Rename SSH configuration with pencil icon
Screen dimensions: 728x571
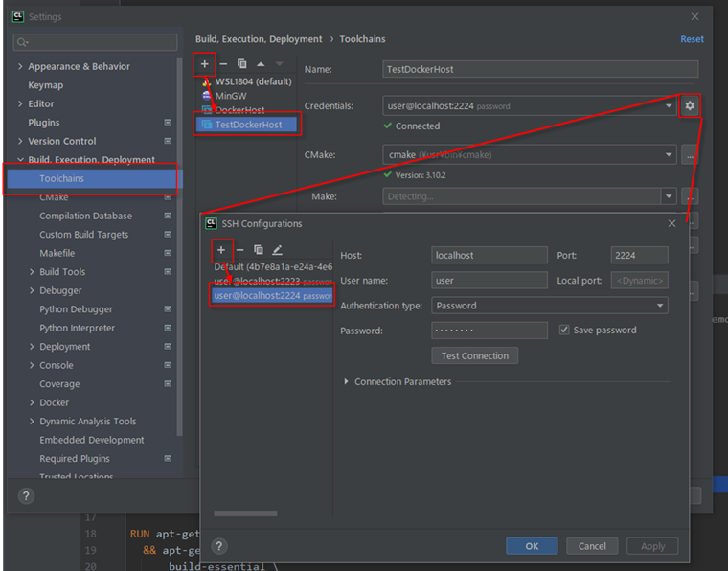(x=277, y=250)
